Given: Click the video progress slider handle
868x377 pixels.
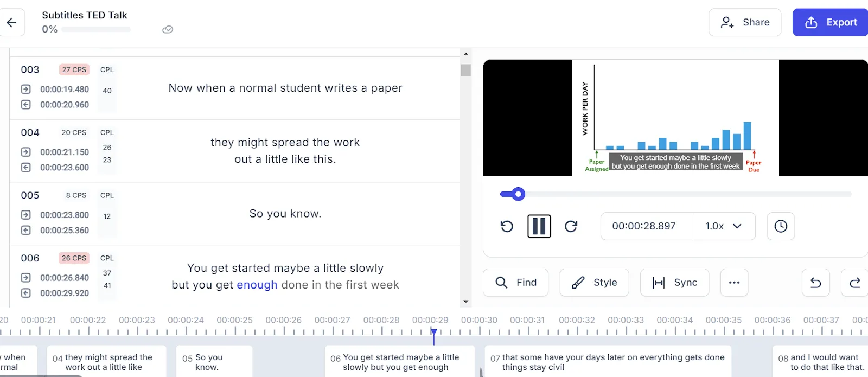Looking at the screenshot, I should pyautogui.click(x=519, y=194).
